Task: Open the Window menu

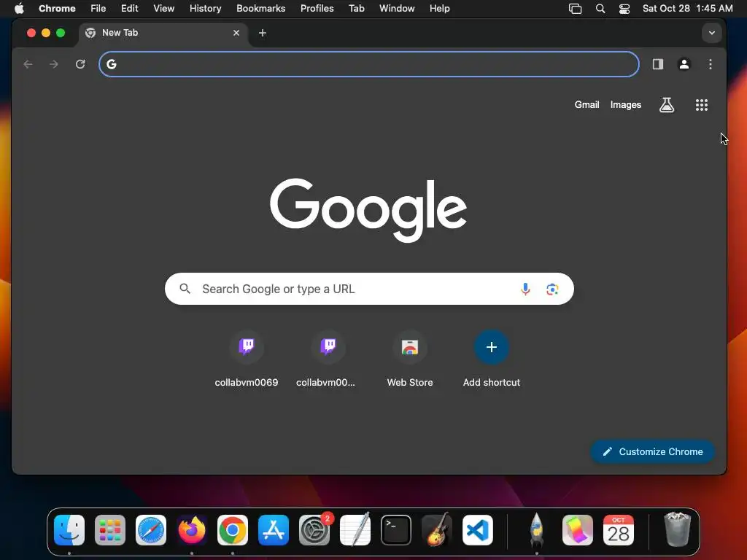Action: 397,9
